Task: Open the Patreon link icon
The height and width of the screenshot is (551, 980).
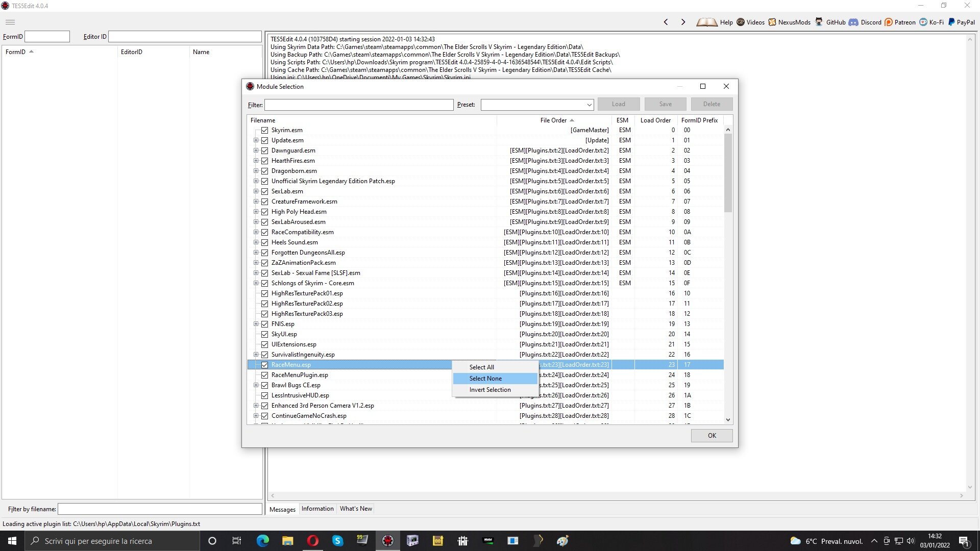Action: (889, 22)
